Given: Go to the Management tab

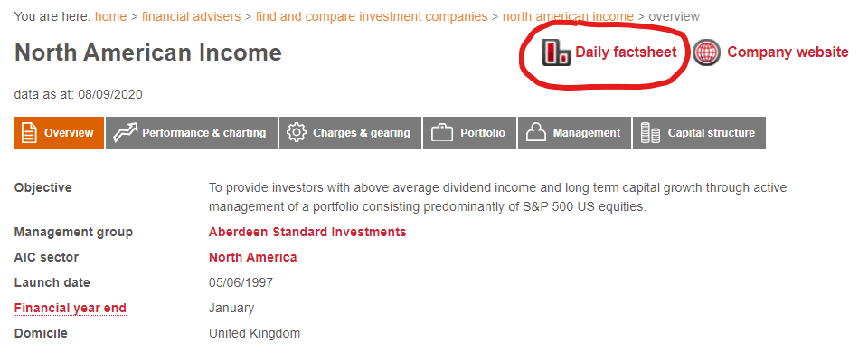Looking at the screenshot, I should coord(574,133).
